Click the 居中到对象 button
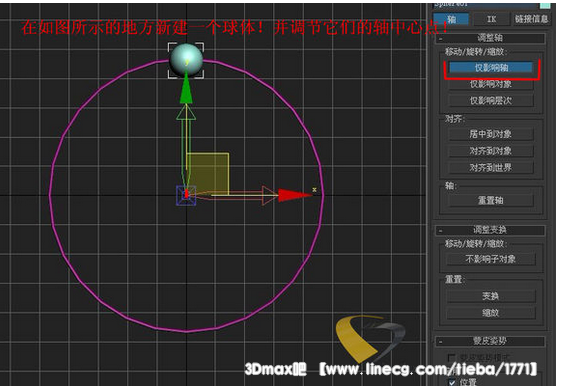 coord(491,134)
